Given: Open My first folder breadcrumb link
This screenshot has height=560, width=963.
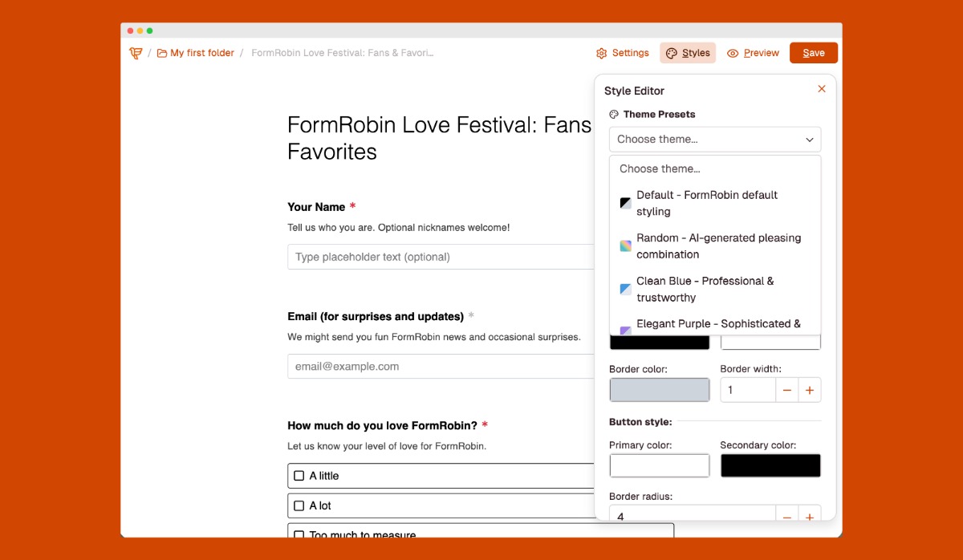Looking at the screenshot, I should click(202, 54).
